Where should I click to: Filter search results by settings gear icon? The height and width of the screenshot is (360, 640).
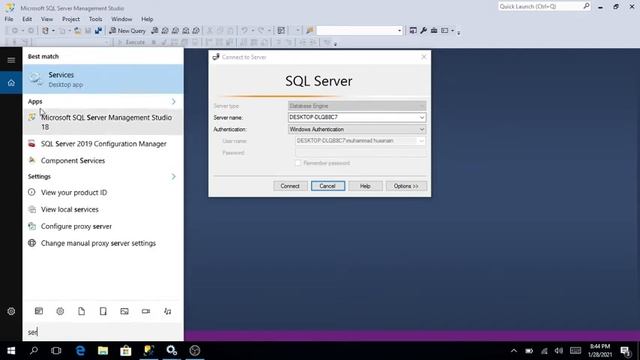60,311
